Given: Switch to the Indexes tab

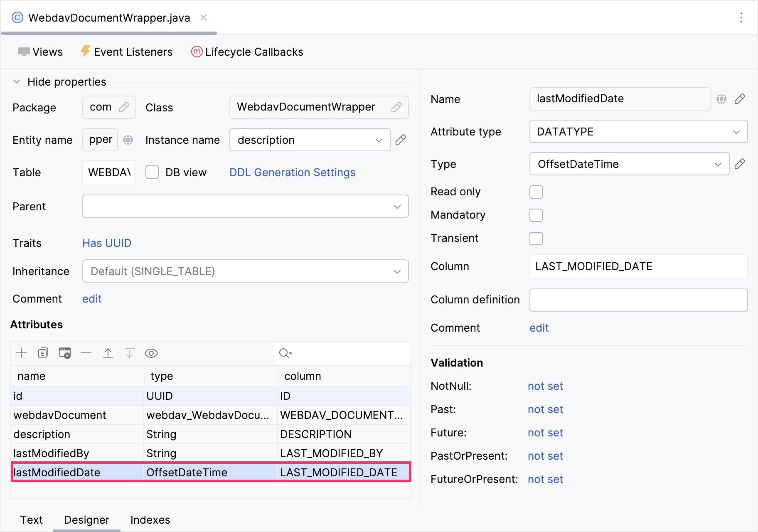Looking at the screenshot, I should [150, 520].
